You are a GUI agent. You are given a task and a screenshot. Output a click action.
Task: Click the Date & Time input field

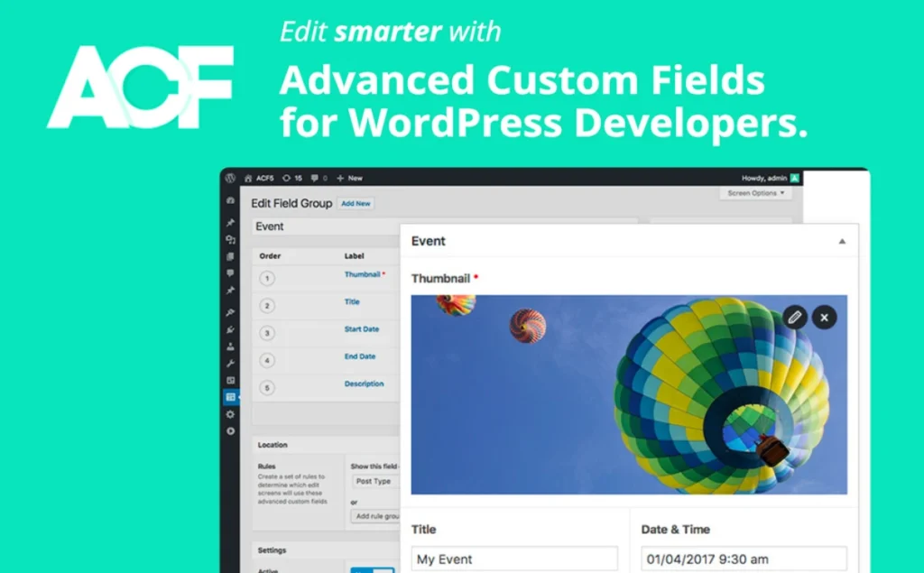click(x=744, y=559)
